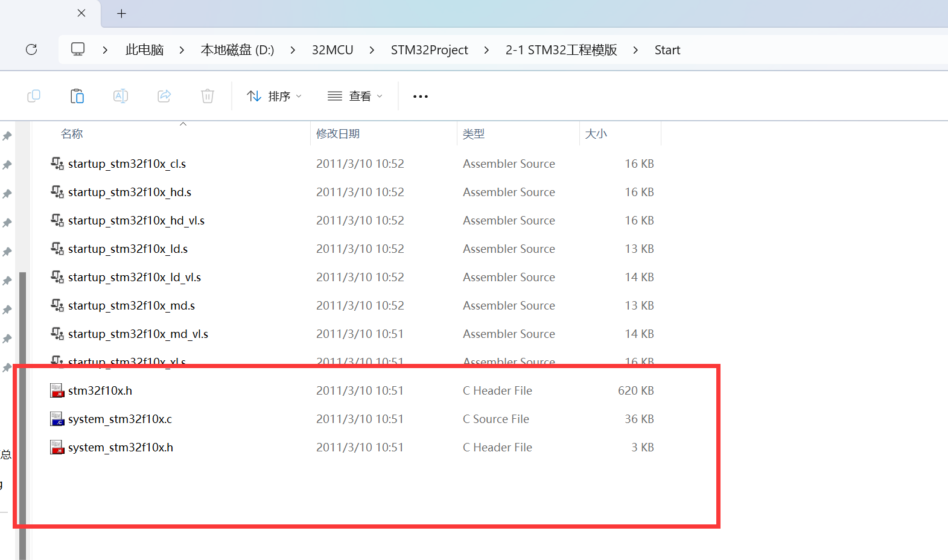948x560 pixels.
Task: Click icon of startup_stm32f10x_hd_vl.s
Action: 57,220
